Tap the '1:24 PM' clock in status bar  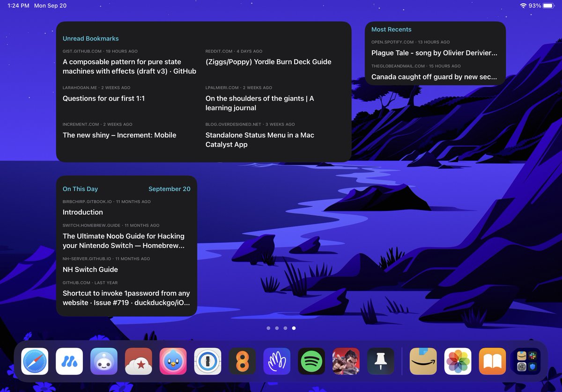(x=18, y=6)
